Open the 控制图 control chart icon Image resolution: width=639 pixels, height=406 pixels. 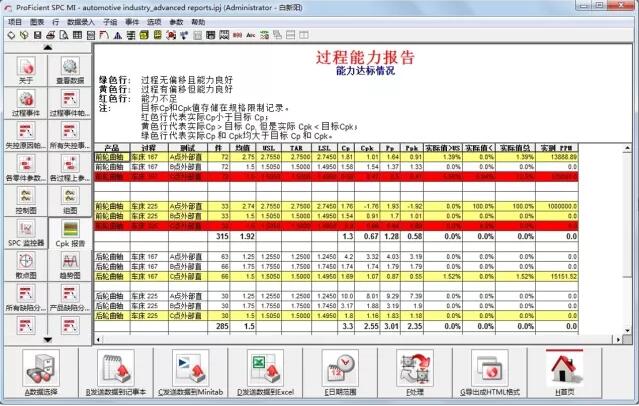pyautogui.click(x=26, y=201)
